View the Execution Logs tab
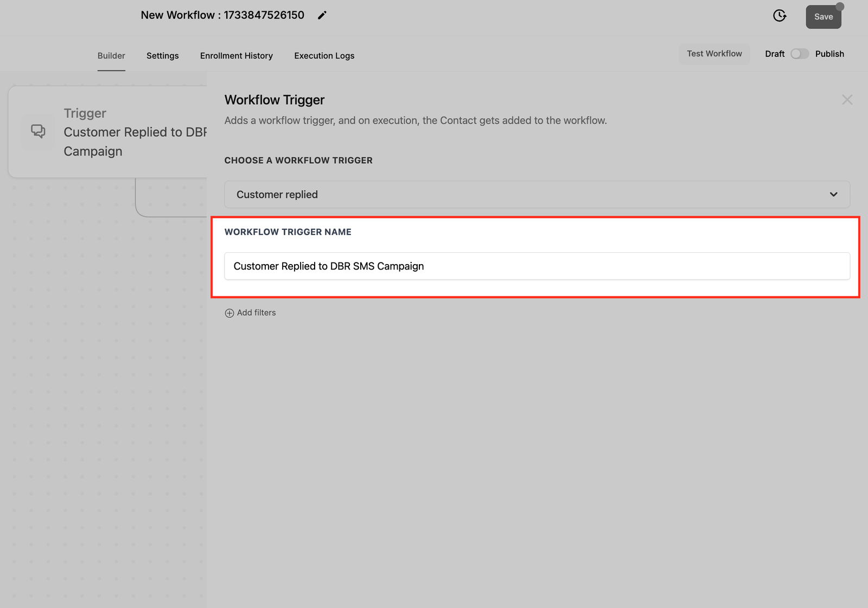 point(324,56)
